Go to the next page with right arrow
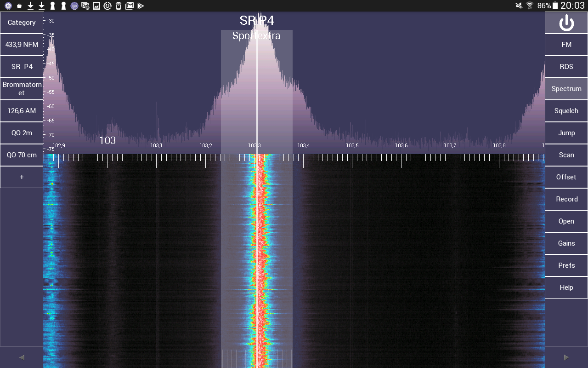The image size is (588, 368). click(566, 357)
